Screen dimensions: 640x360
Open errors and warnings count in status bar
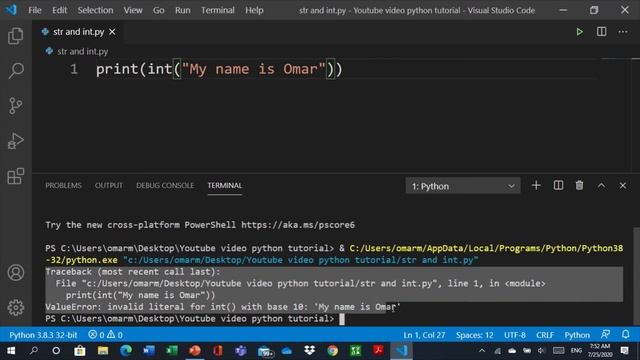[x=105, y=335]
